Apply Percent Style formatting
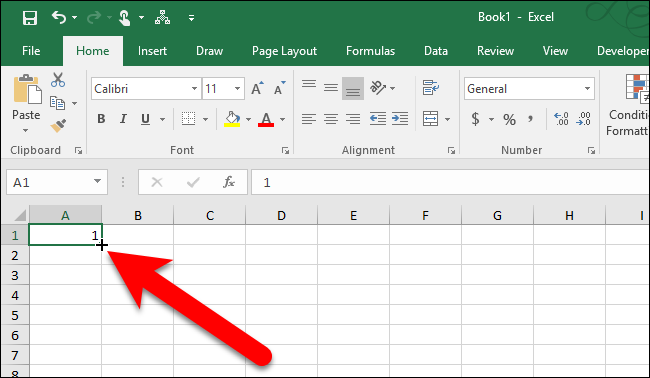This screenshot has height=378, width=650. point(509,119)
